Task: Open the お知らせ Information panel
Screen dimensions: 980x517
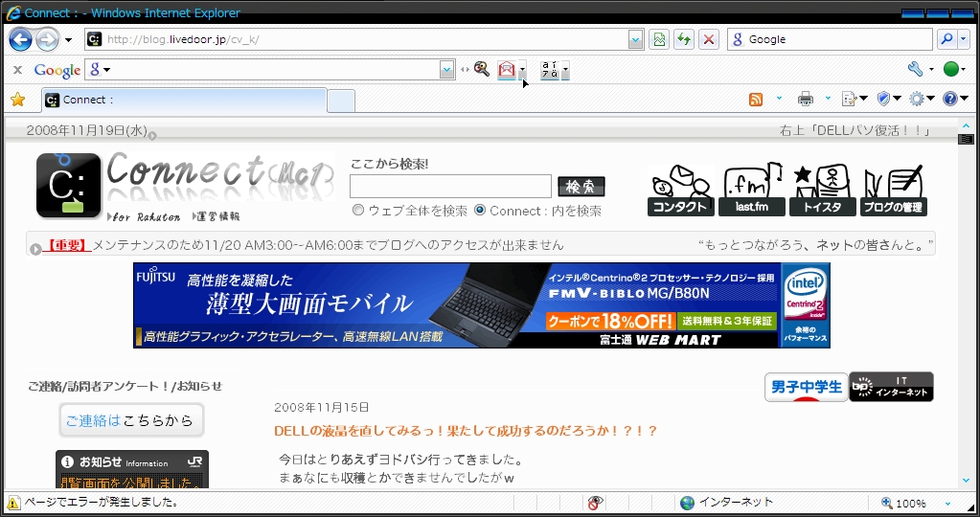Action: pos(132,469)
